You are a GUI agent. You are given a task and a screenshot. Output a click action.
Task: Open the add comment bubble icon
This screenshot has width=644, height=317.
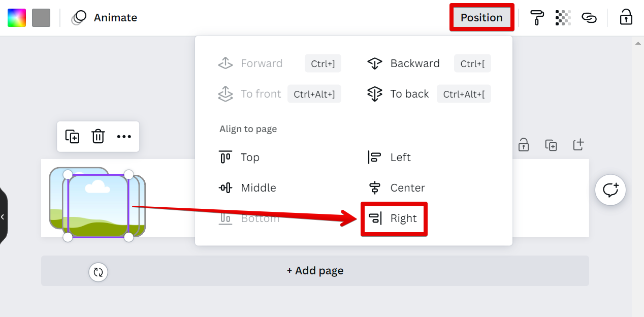click(610, 190)
